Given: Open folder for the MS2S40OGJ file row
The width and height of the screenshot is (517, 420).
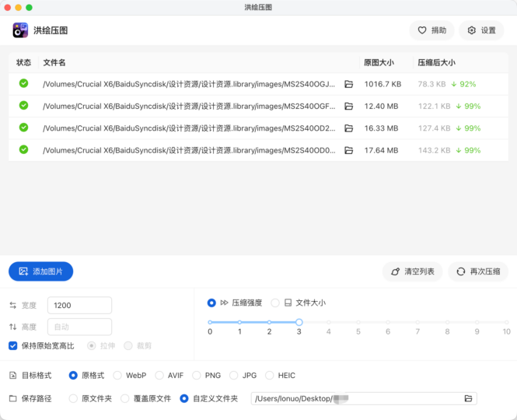Looking at the screenshot, I should pyautogui.click(x=348, y=84).
